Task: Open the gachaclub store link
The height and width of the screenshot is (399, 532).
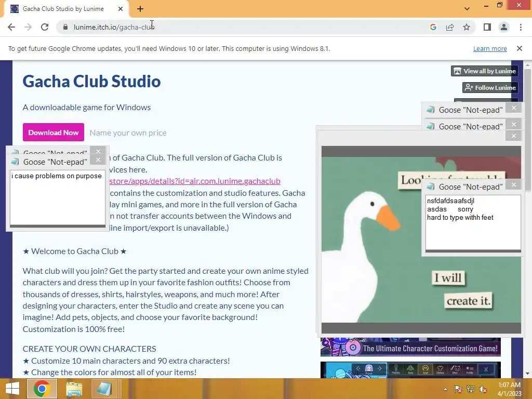Action: pos(195,181)
